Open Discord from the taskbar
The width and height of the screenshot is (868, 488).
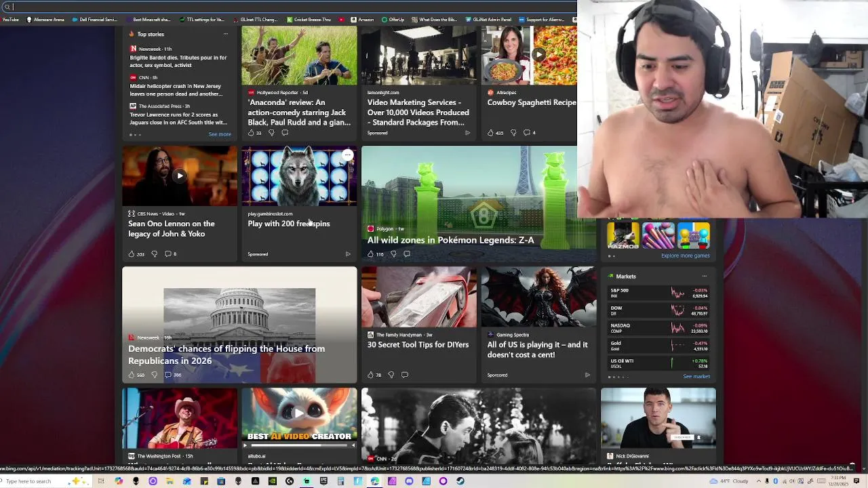(x=409, y=481)
